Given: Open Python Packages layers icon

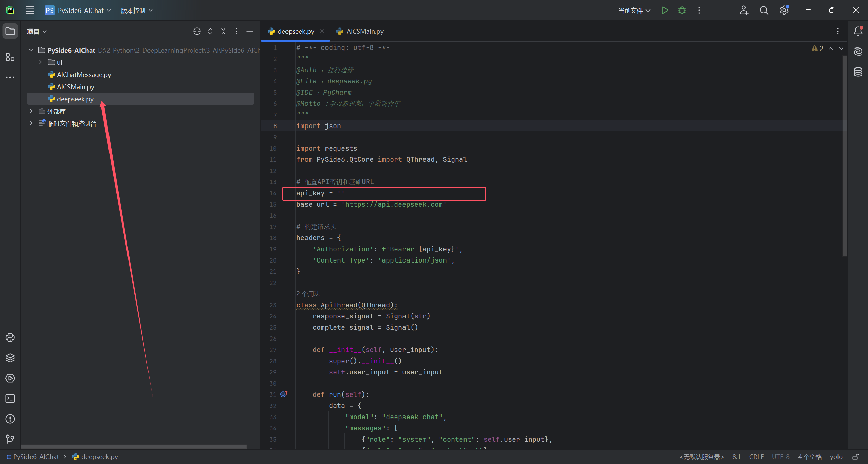Looking at the screenshot, I should click(x=10, y=358).
